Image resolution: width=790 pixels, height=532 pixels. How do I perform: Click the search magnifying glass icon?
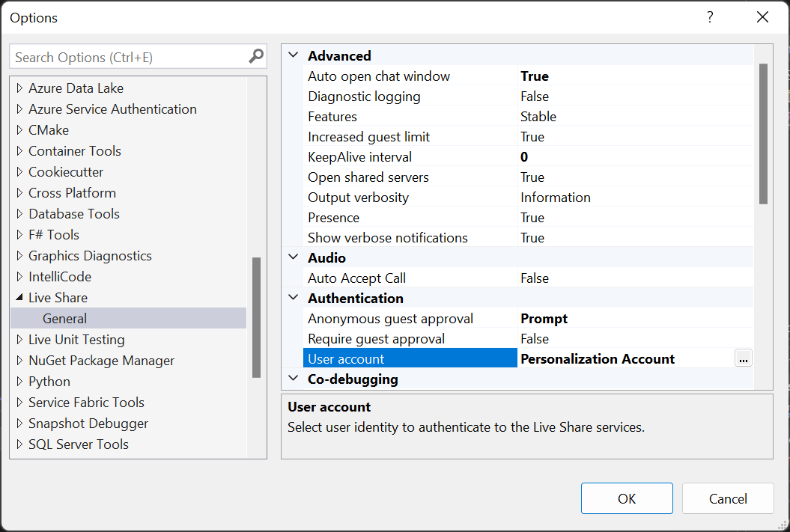tap(255, 56)
